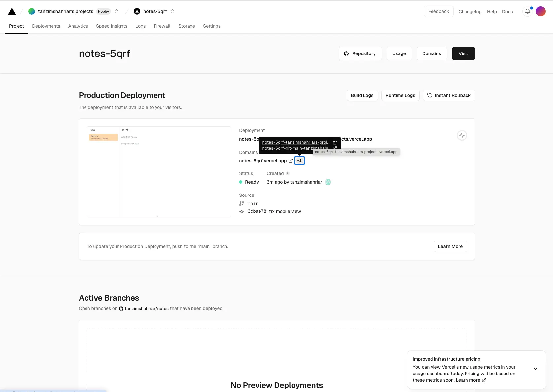Switch to the Analytics tab
The width and height of the screenshot is (553, 392).
[x=78, y=26]
